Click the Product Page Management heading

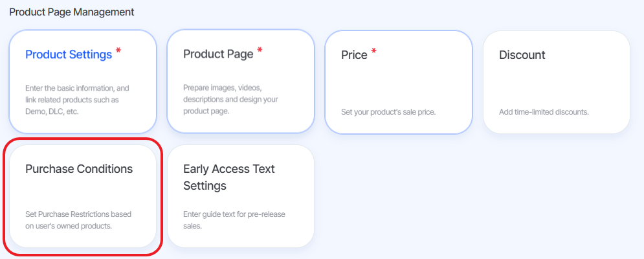pos(72,12)
